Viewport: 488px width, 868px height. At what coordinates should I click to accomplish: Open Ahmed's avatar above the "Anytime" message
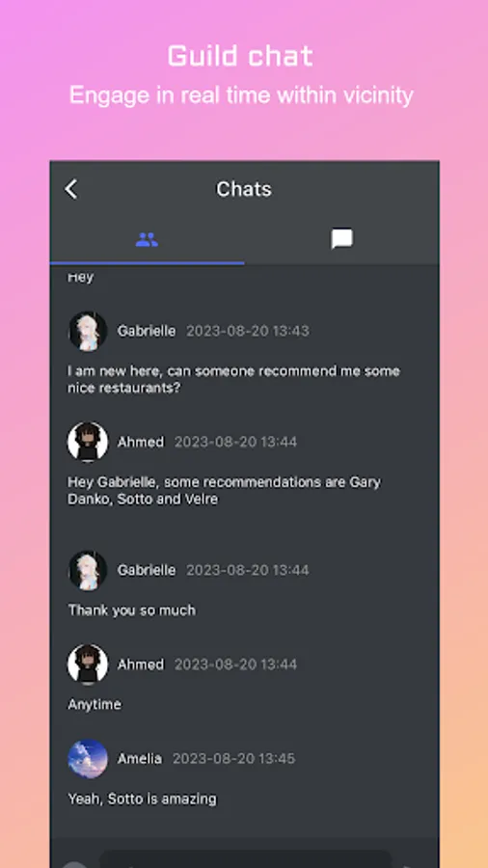click(x=88, y=665)
